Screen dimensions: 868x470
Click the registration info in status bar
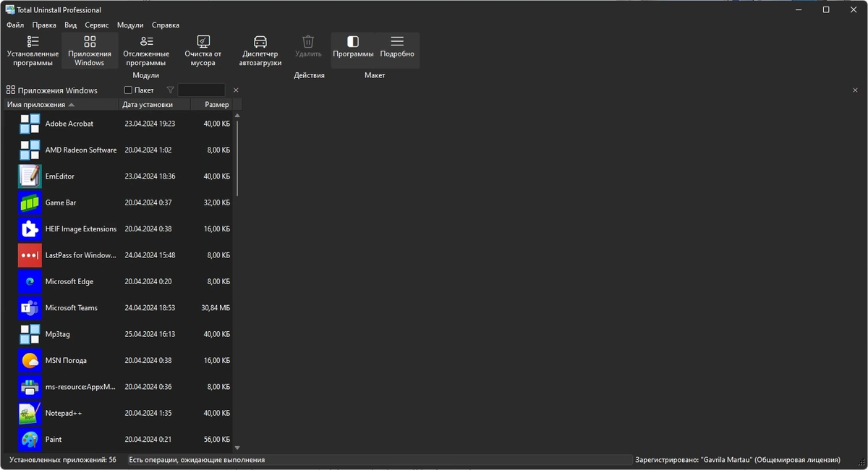tap(738, 460)
